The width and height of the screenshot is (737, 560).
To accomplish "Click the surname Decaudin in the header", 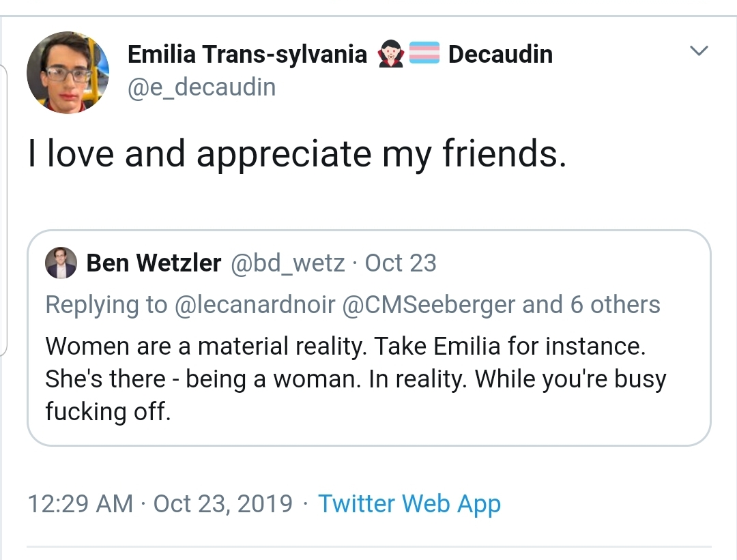I will (x=500, y=55).
